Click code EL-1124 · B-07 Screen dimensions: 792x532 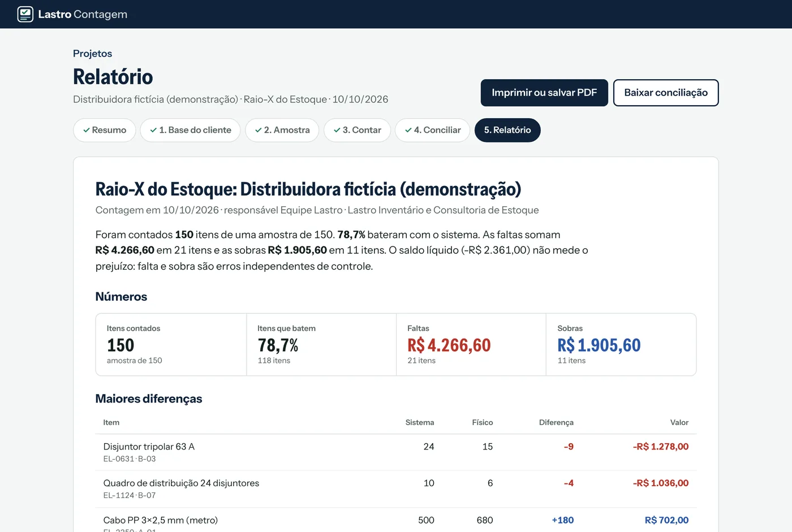(130, 495)
